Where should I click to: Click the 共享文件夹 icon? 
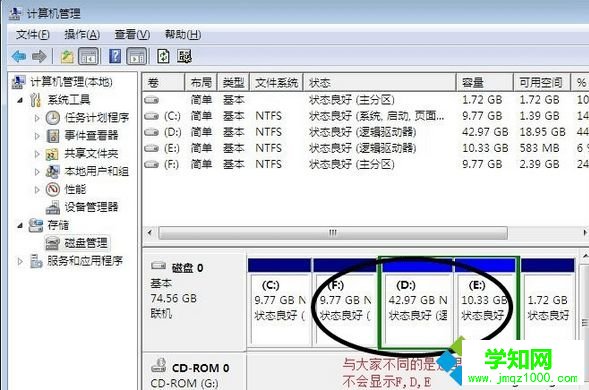click(x=52, y=154)
